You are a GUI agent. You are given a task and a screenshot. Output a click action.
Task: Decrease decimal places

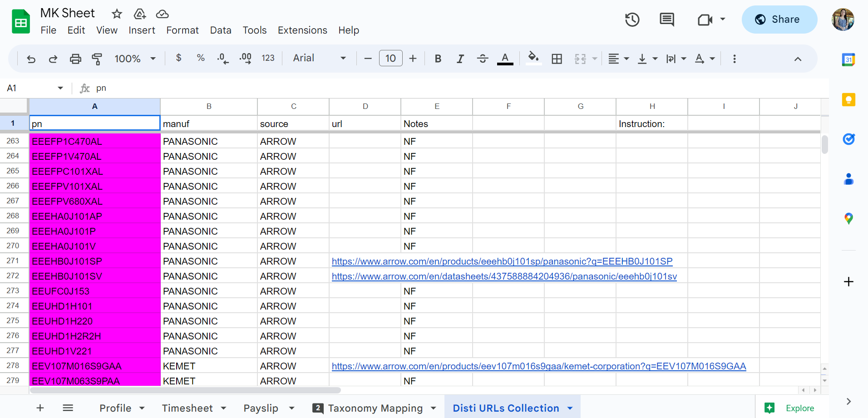tap(223, 59)
